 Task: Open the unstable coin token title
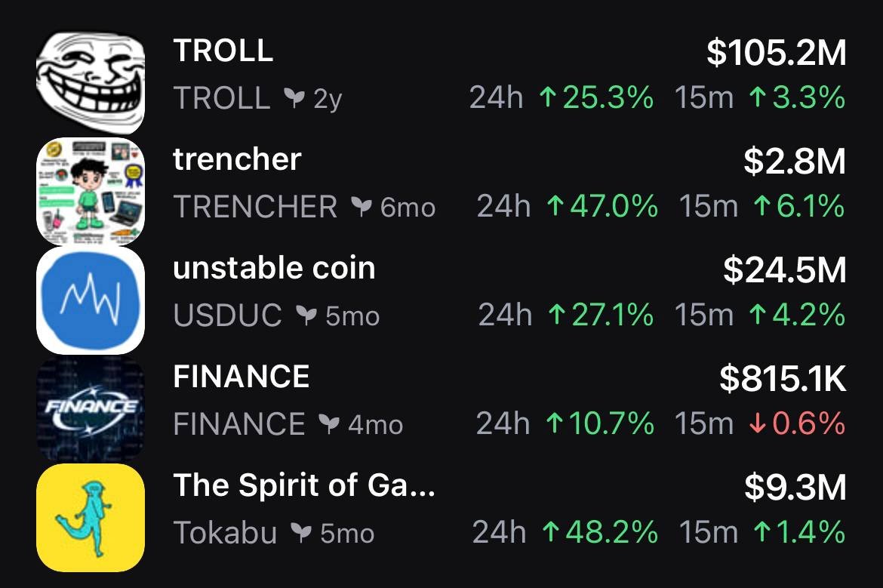click(274, 268)
